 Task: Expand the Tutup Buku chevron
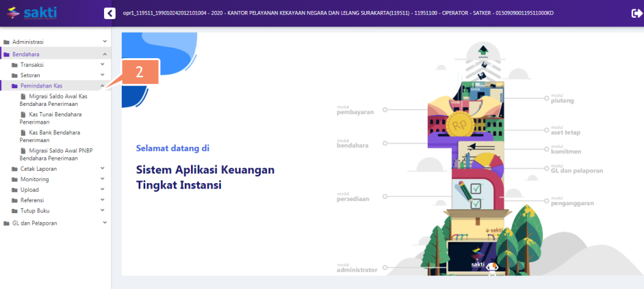pyautogui.click(x=102, y=211)
